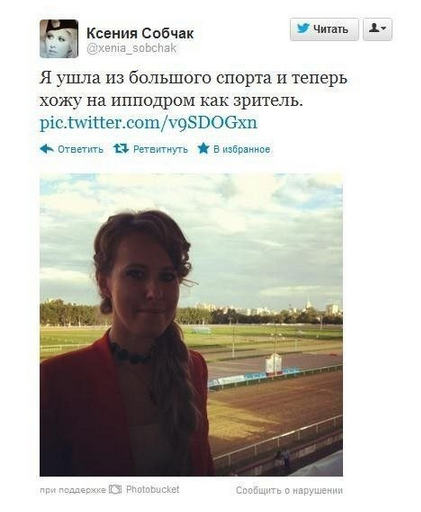421x512 pixels.
Task: Click the Twitter bird icon on Читать
Action: click(x=303, y=29)
